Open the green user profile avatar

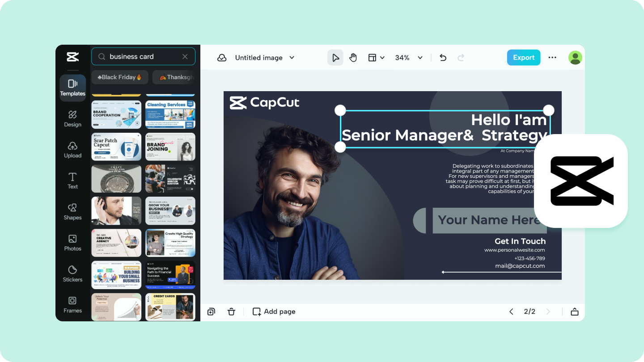click(575, 58)
